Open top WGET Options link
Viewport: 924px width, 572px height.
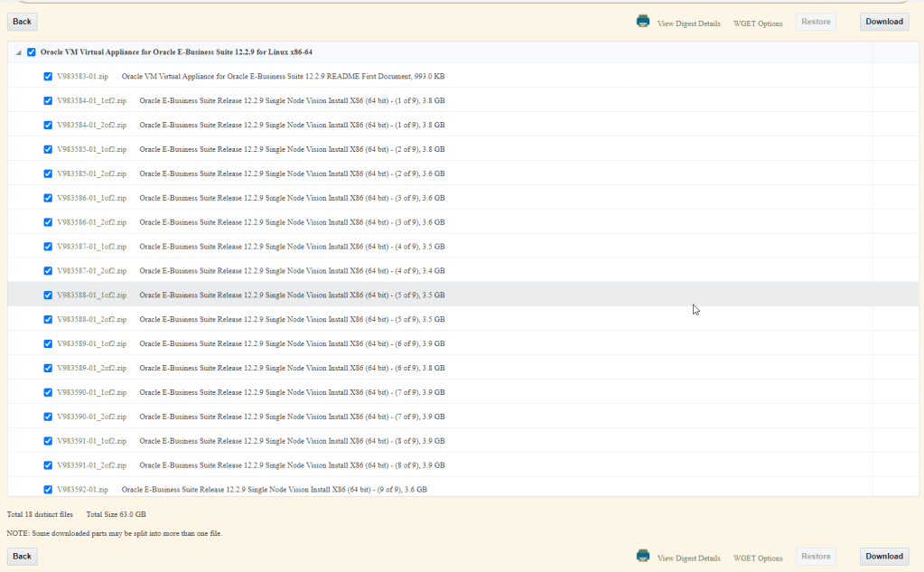758,23
